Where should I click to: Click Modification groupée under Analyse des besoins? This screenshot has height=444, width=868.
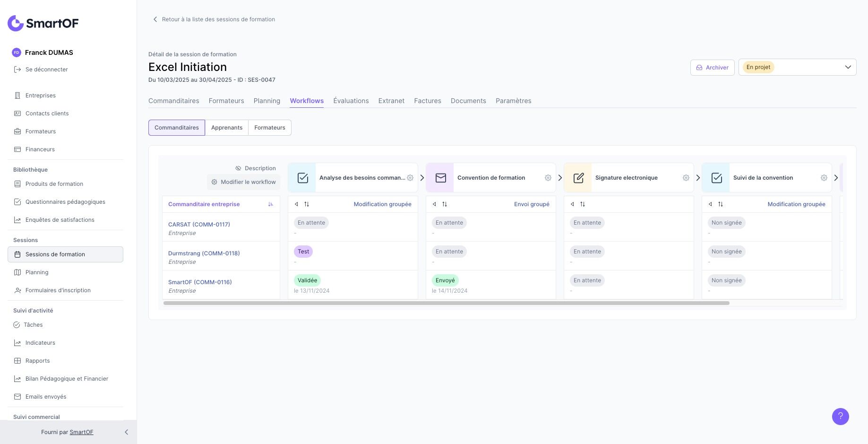click(x=383, y=204)
